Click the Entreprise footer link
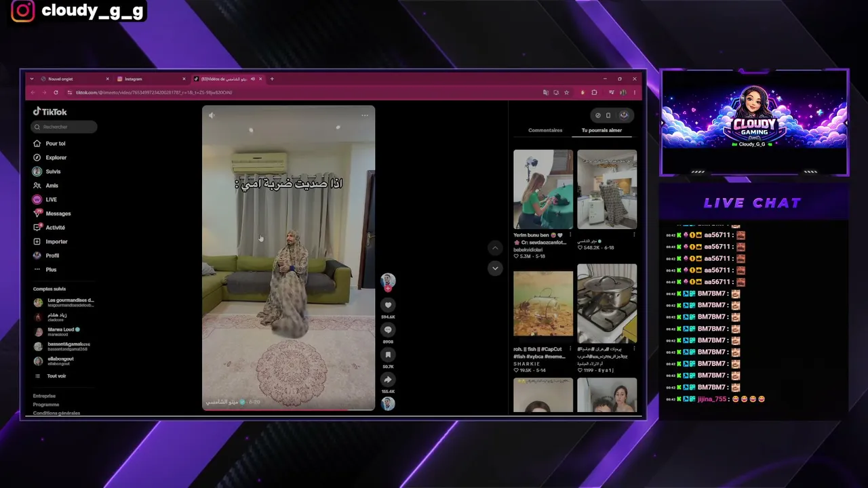Viewport: 868px width, 488px height. pos(44,396)
